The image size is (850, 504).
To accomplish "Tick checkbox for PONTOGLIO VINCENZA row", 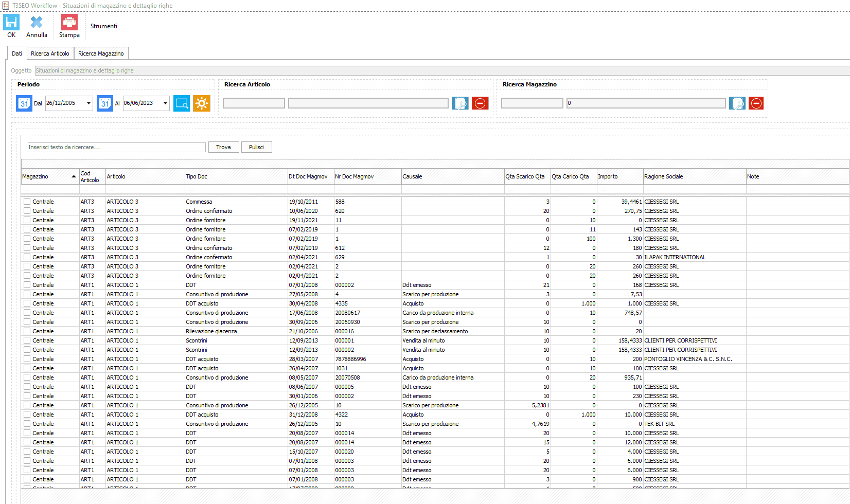I will coord(27,359).
